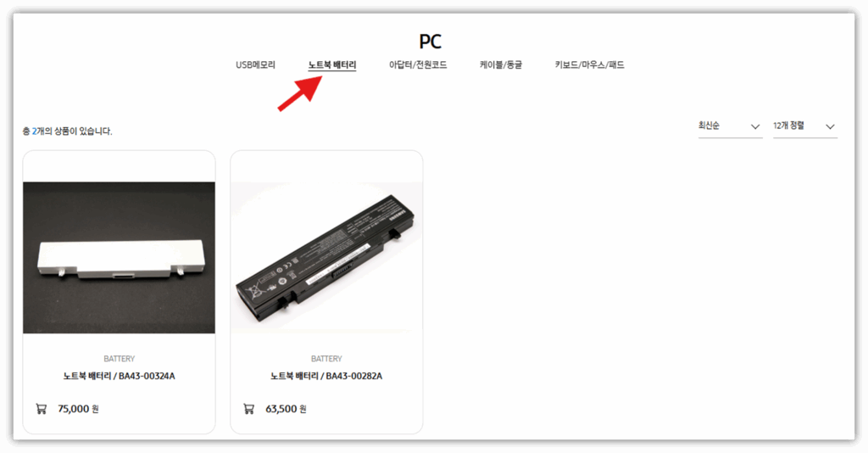Click cart icon beside 63,500 원 price
This screenshot has height=453, width=868.
(248, 409)
